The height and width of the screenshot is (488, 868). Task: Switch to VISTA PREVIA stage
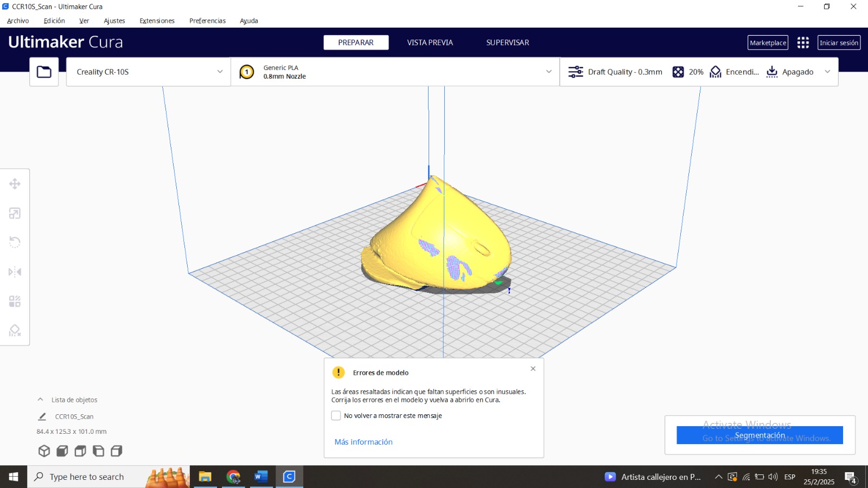(430, 42)
